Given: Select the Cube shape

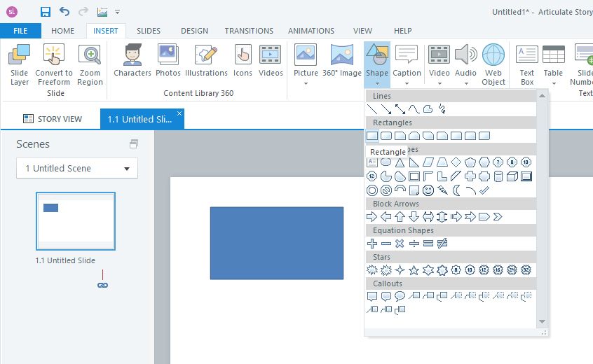Looking at the screenshot, I should click(x=512, y=176).
